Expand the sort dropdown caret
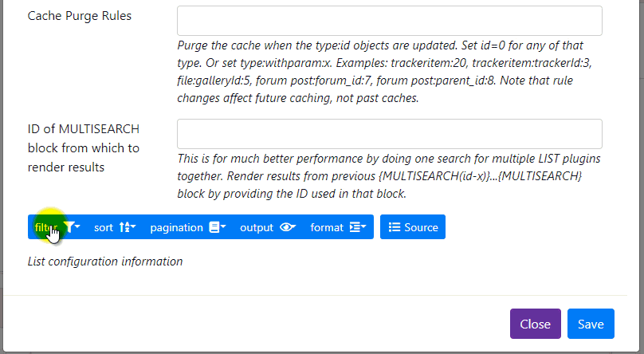This screenshot has width=644, height=354. click(x=133, y=226)
